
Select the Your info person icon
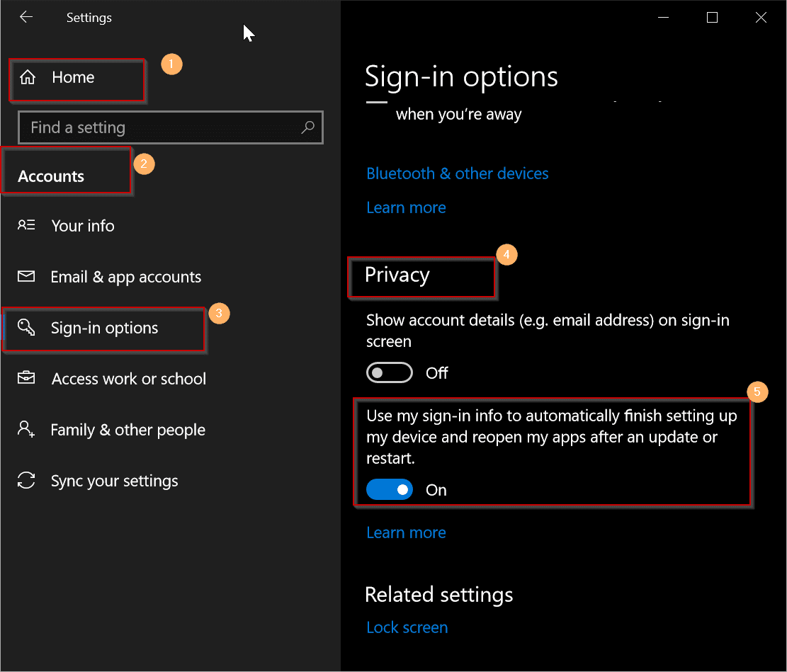coord(26,225)
